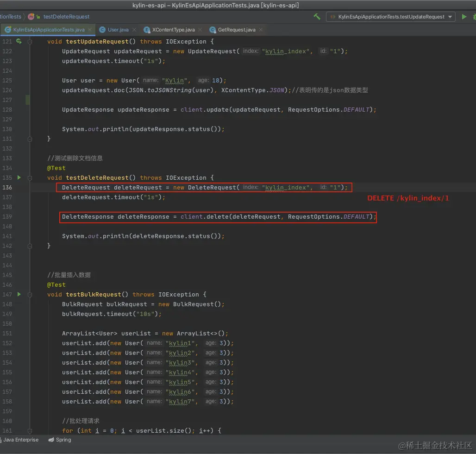Close the GetRequest.java editor tab
The image size is (476, 454).
[x=261, y=30]
